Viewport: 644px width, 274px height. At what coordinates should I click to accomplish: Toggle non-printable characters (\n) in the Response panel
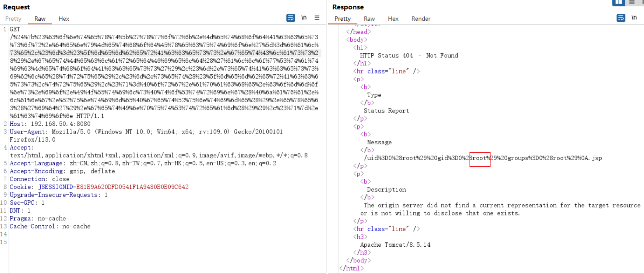click(634, 18)
